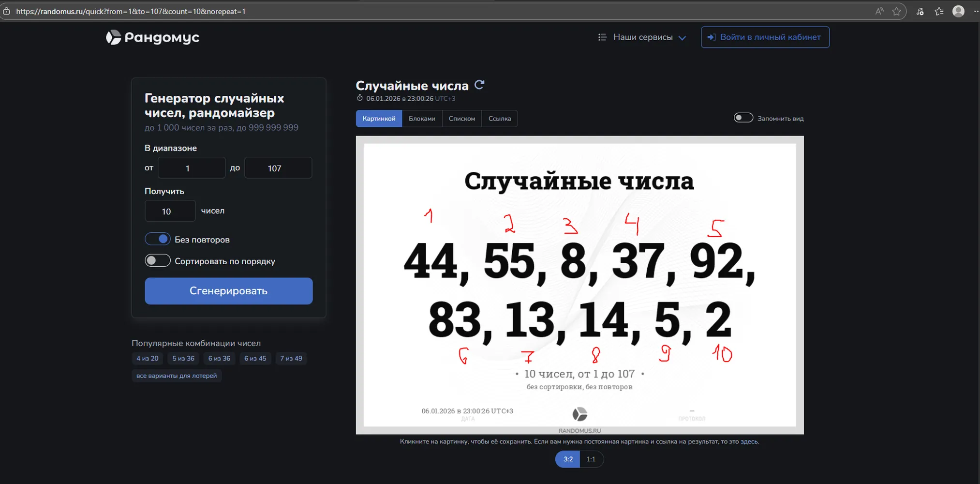Open the browser profile avatar

tap(958, 11)
